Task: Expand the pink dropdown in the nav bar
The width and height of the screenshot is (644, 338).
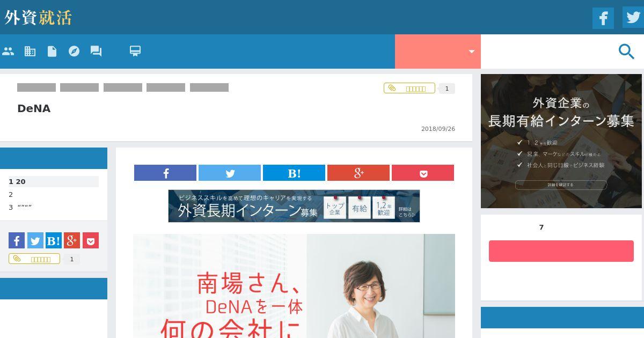Action: [x=438, y=52]
